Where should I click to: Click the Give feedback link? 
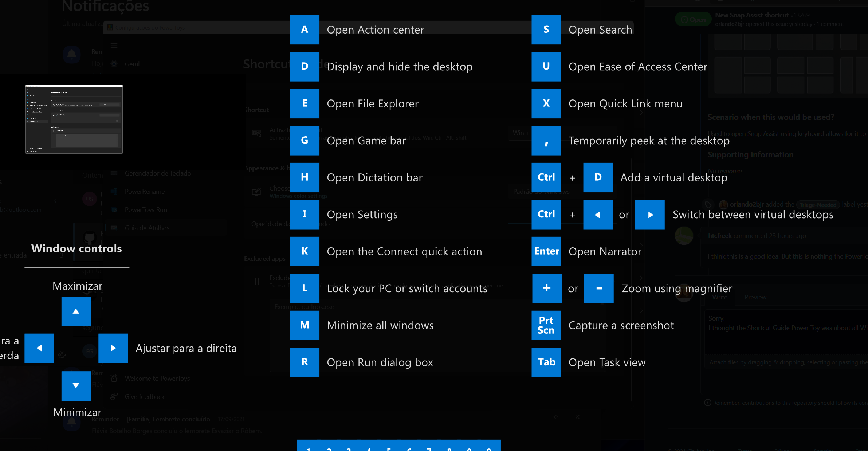click(x=144, y=396)
